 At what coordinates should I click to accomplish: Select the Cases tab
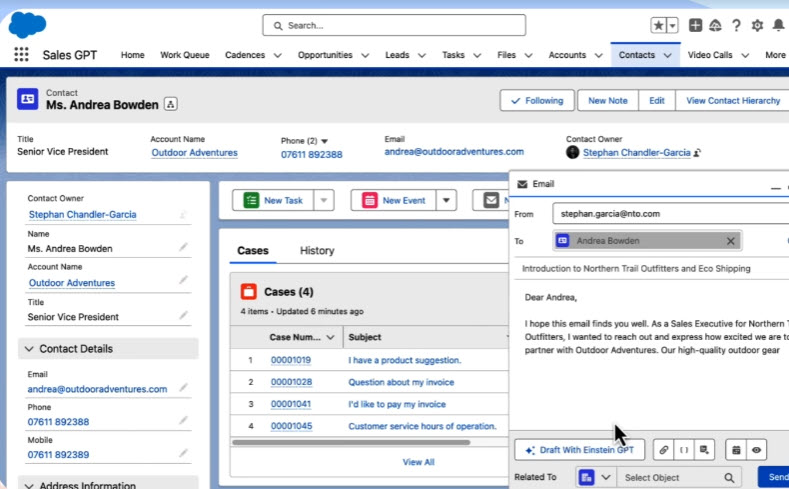253,251
